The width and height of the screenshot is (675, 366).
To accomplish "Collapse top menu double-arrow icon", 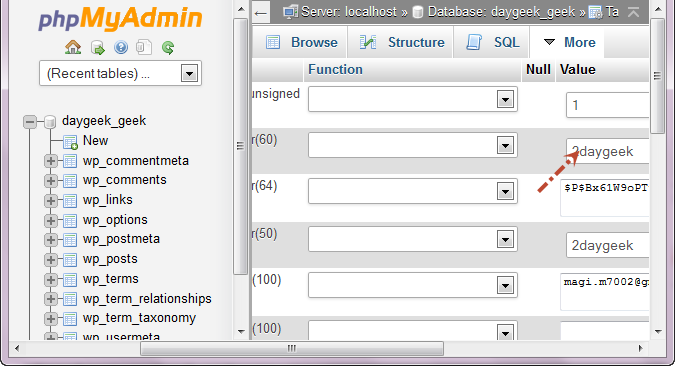I will [x=633, y=12].
